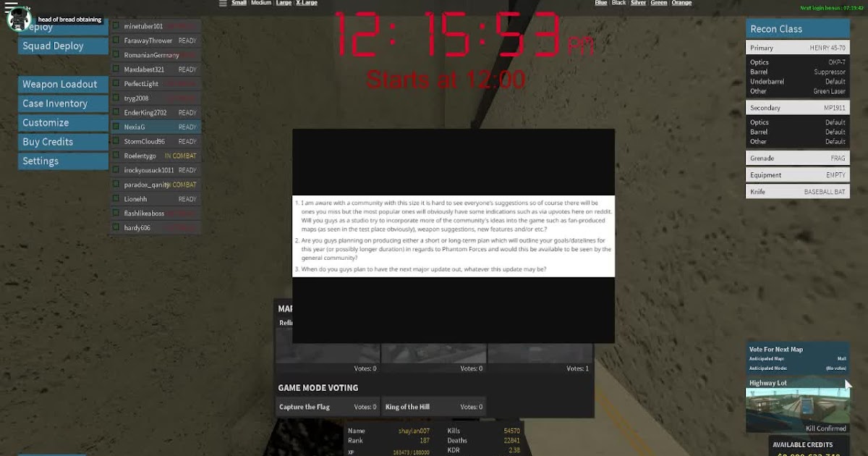Toggle the box beside Maxdabest321
Viewport: 868px width, 456px height.
(115, 69)
